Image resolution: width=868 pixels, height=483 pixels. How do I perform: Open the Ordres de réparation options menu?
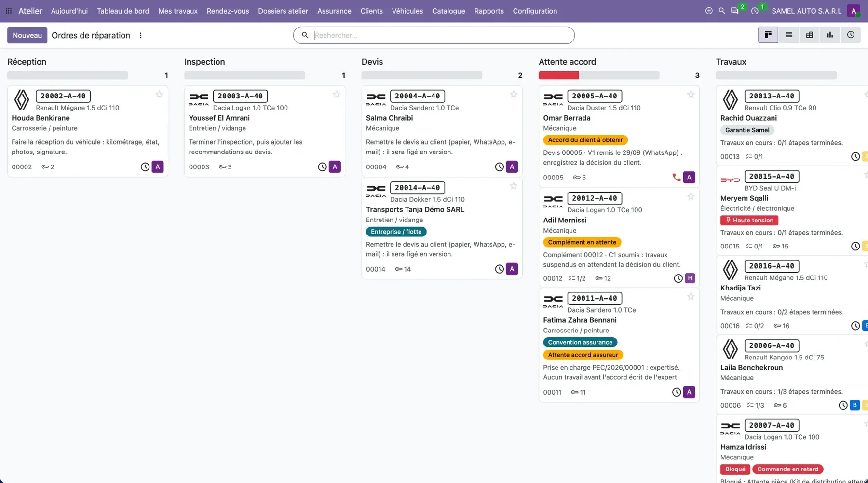point(140,35)
